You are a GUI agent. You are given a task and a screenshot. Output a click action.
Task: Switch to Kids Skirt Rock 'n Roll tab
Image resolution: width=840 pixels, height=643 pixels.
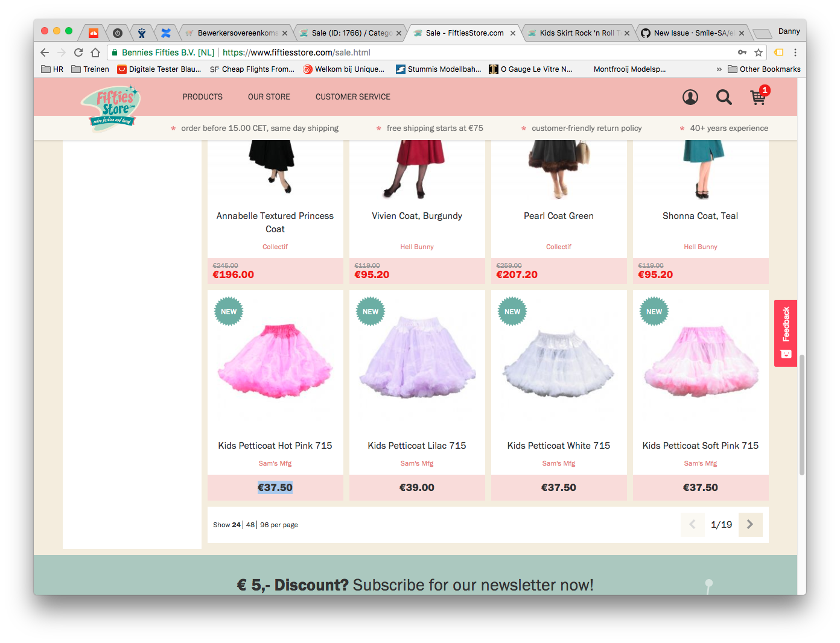(x=579, y=33)
